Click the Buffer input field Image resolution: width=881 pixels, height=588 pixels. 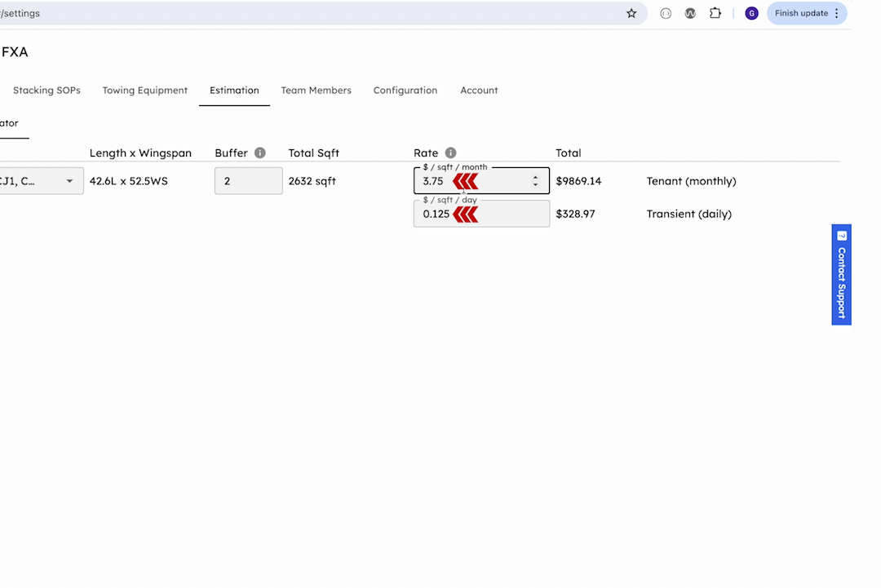[x=248, y=181]
